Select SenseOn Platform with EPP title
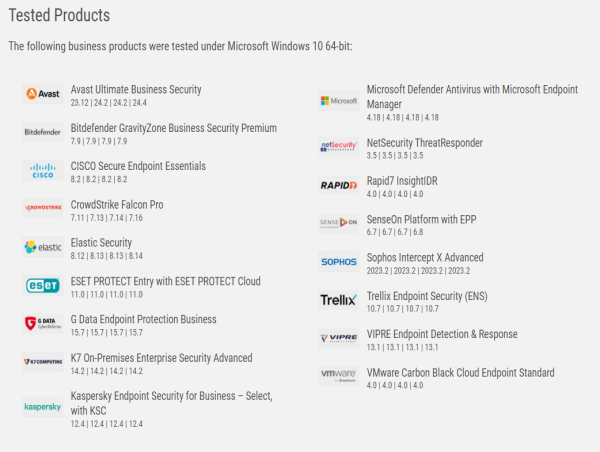 click(x=421, y=219)
